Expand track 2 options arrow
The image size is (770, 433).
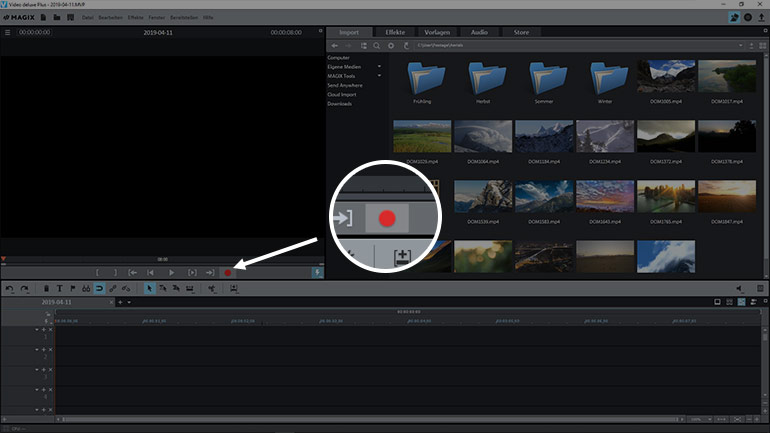[x=37, y=350]
